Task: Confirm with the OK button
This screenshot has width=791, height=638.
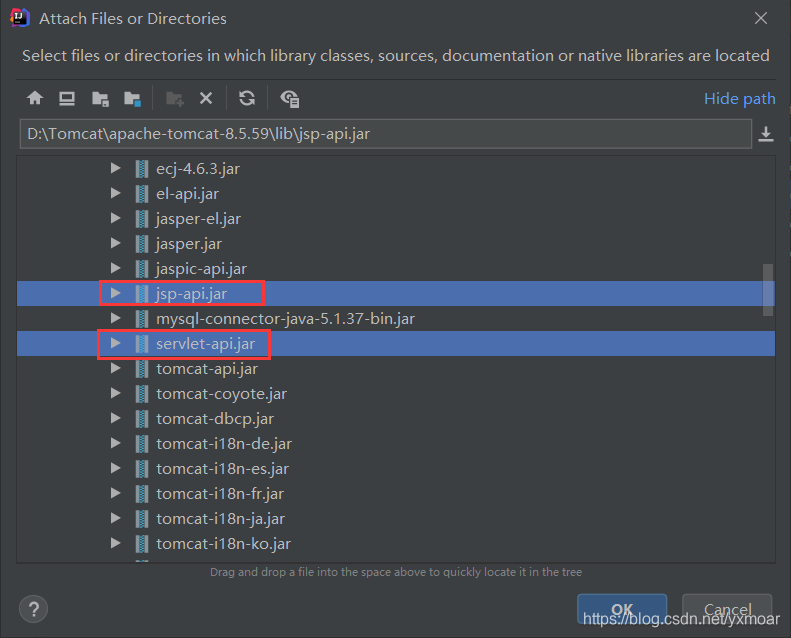Action: [622, 609]
